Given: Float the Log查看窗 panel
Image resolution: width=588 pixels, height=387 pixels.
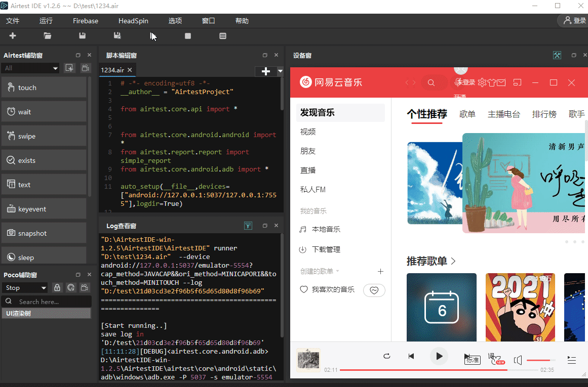Looking at the screenshot, I should [x=265, y=226].
